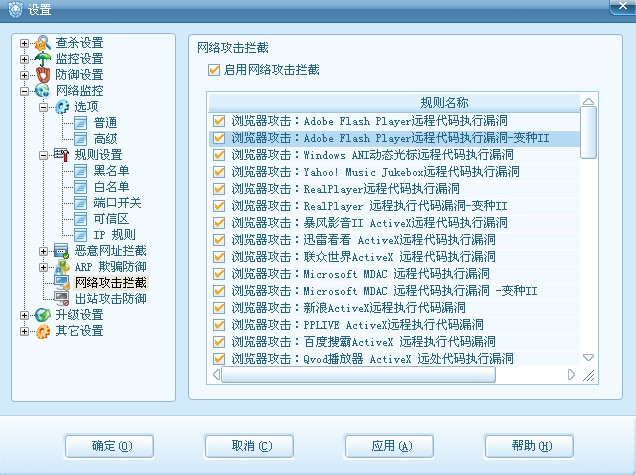Viewport: 636px width, 475px height.
Task: Uncheck Yahoo! Music Jukebox rule checkbox
Action: point(219,172)
